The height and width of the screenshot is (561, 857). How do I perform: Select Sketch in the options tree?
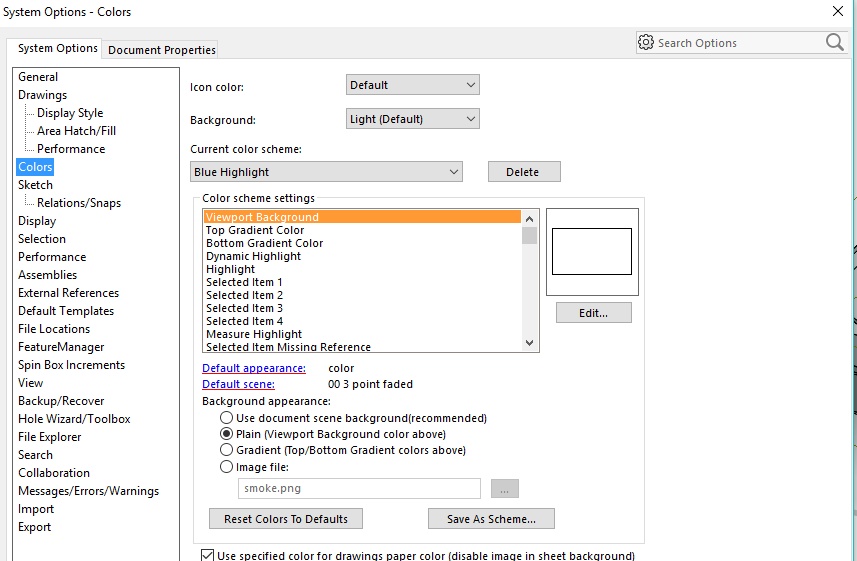click(x=35, y=185)
